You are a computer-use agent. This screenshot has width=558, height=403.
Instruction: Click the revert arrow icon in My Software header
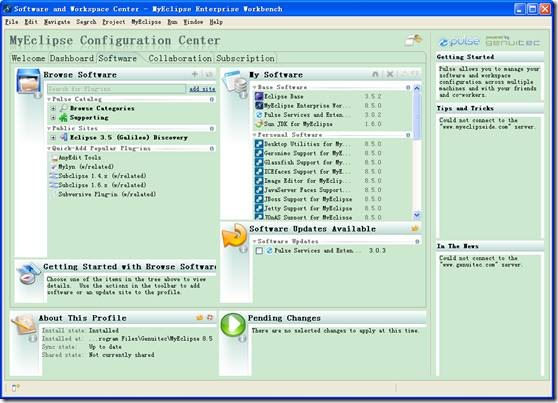tap(375, 74)
